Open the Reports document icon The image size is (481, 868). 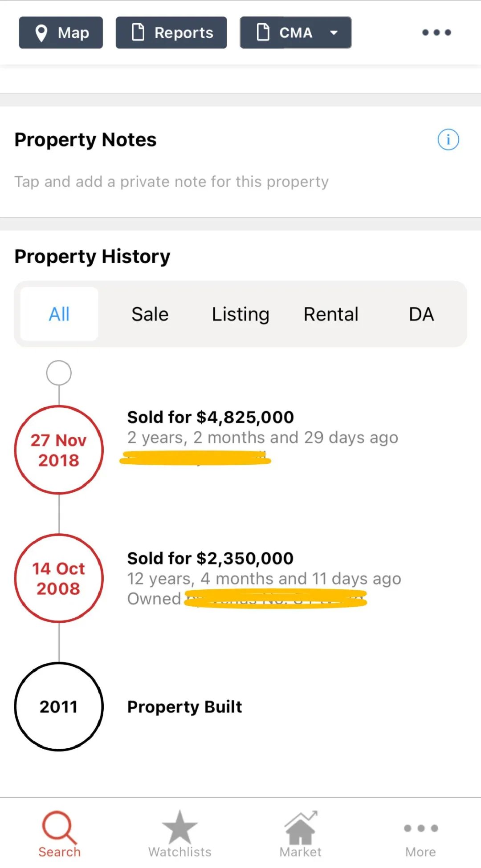pyautogui.click(x=138, y=32)
